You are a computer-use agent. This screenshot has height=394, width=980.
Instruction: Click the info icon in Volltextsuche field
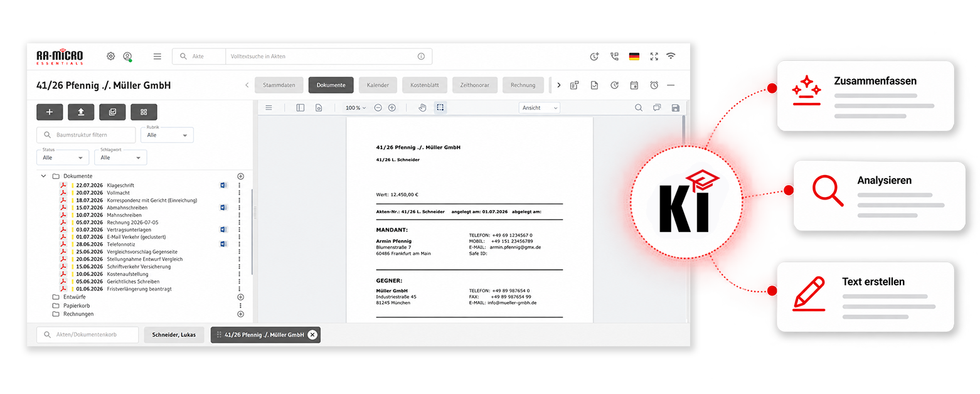pyautogui.click(x=421, y=56)
